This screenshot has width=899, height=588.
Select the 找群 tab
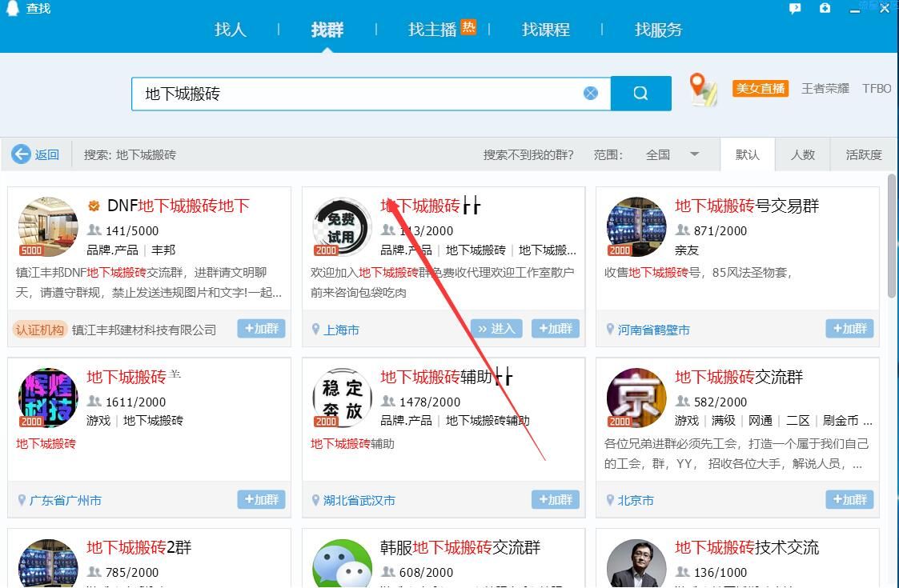click(327, 30)
